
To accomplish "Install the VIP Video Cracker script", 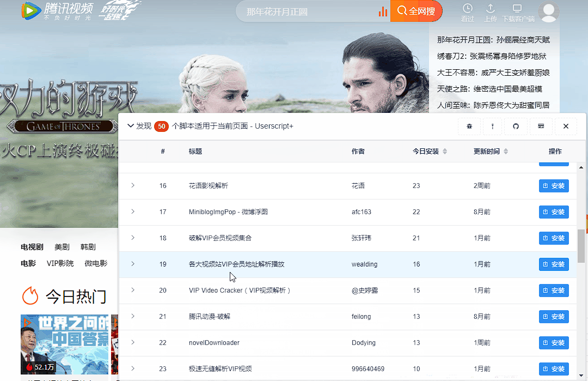I will tap(554, 291).
